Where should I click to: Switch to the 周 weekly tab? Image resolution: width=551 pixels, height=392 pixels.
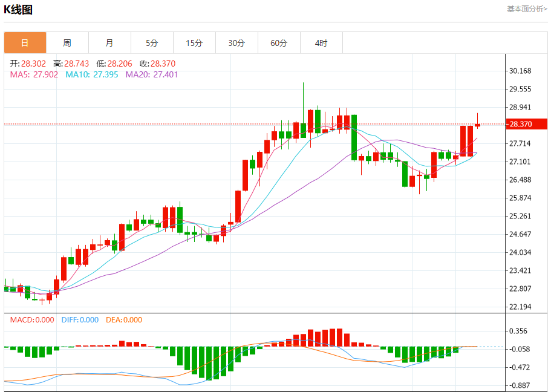(x=67, y=43)
